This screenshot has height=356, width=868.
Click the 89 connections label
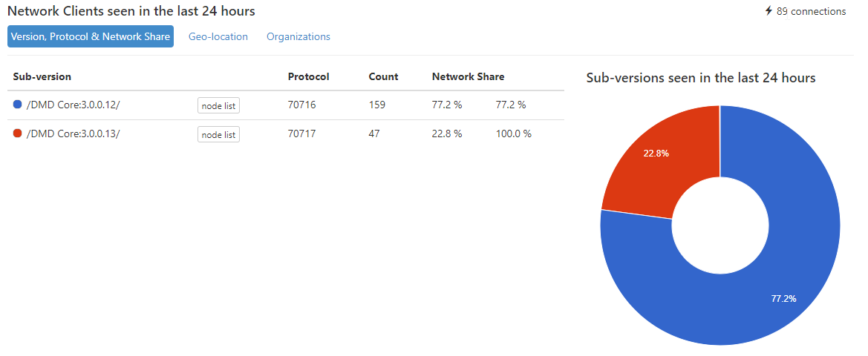811,11
